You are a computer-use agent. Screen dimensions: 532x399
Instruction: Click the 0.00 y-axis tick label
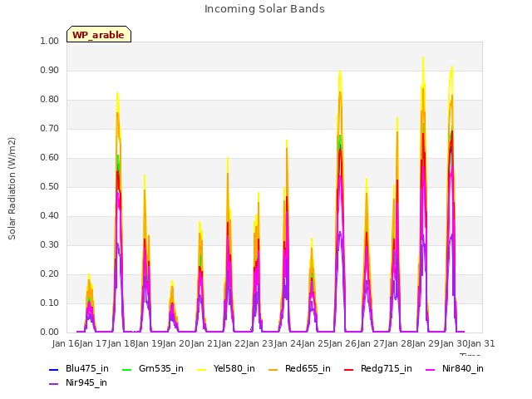tap(50, 332)
